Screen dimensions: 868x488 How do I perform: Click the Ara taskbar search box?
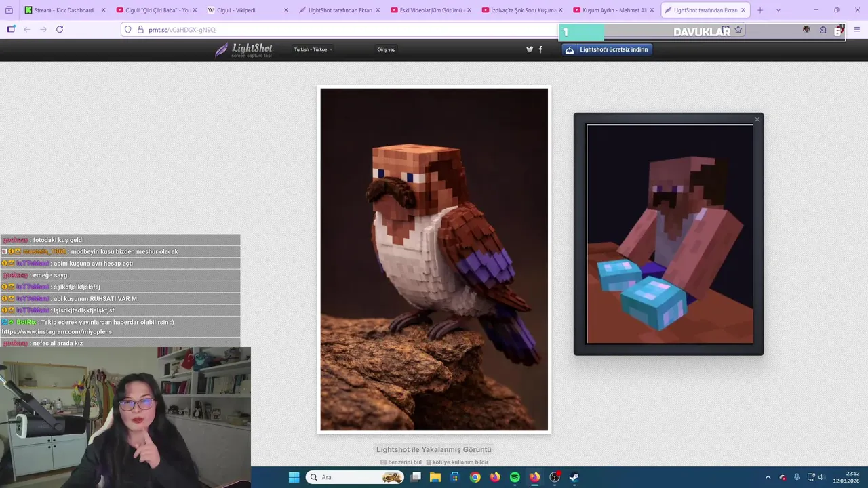(x=356, y=477)
